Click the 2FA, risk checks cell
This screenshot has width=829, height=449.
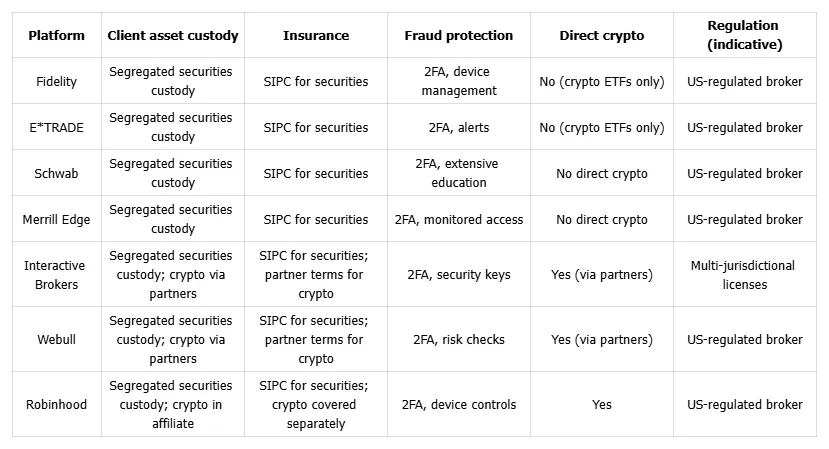[x=459, y=340]
